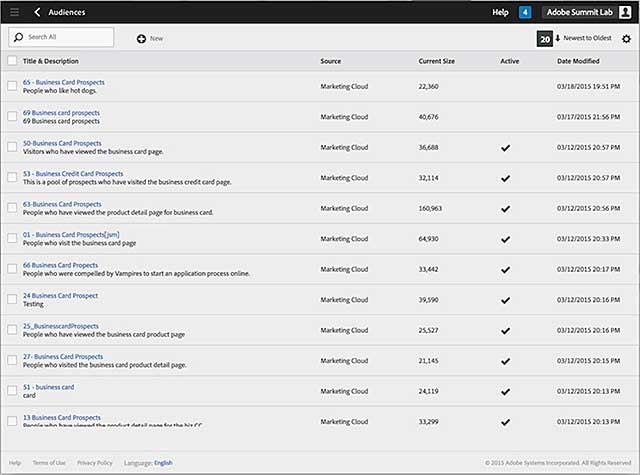Open 63-Business Card Prospects audience
This screenshot has height=475, width=640.
click(62, 204)
